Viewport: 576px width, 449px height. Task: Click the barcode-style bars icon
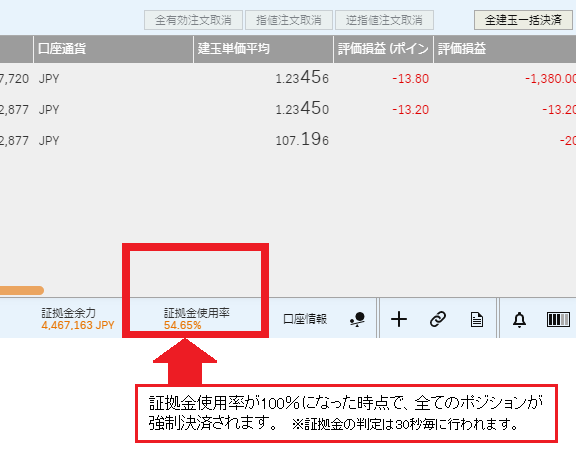[558, 319]
